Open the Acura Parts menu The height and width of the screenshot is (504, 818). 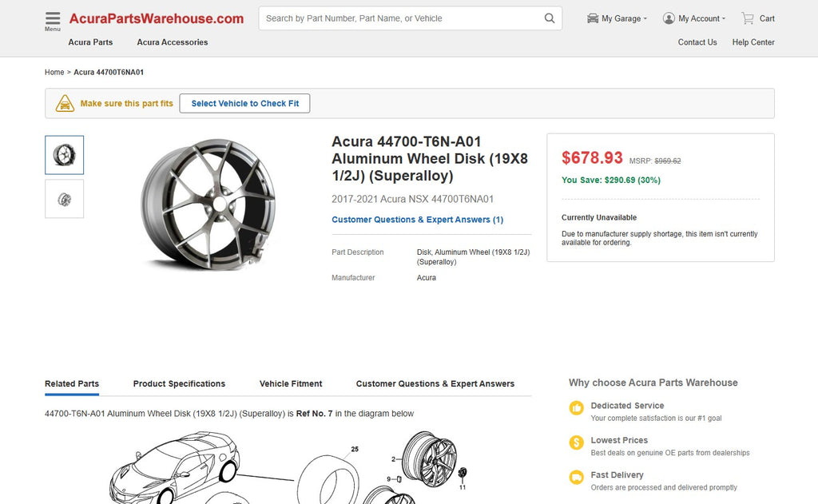pos(90,42)
